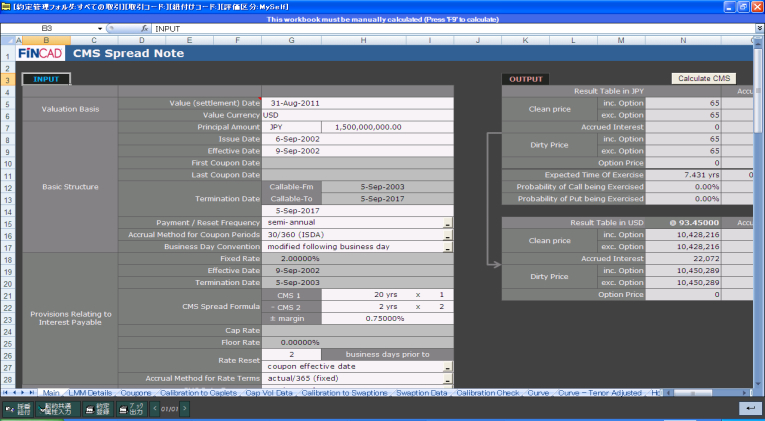Select the CMS 1 tenor 20 yrs cell
Viewport: 765px width, 421px height.
click(x=363, y=295)
